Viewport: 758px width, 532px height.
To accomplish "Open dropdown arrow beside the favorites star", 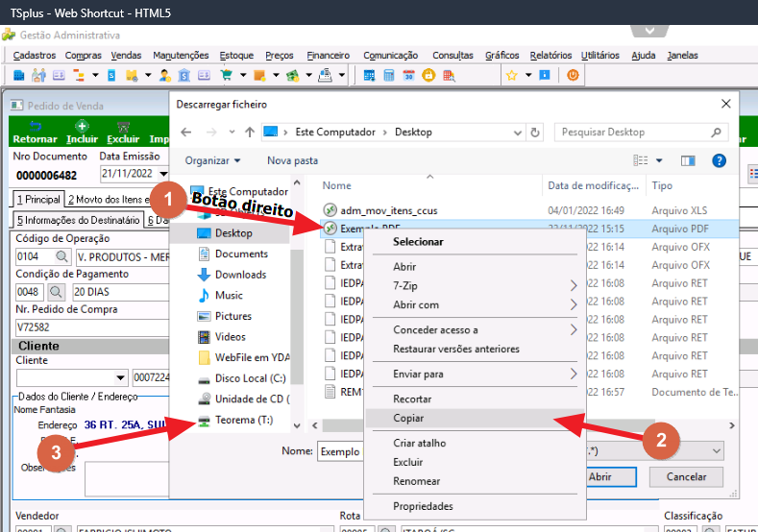I will pos(528,75).
